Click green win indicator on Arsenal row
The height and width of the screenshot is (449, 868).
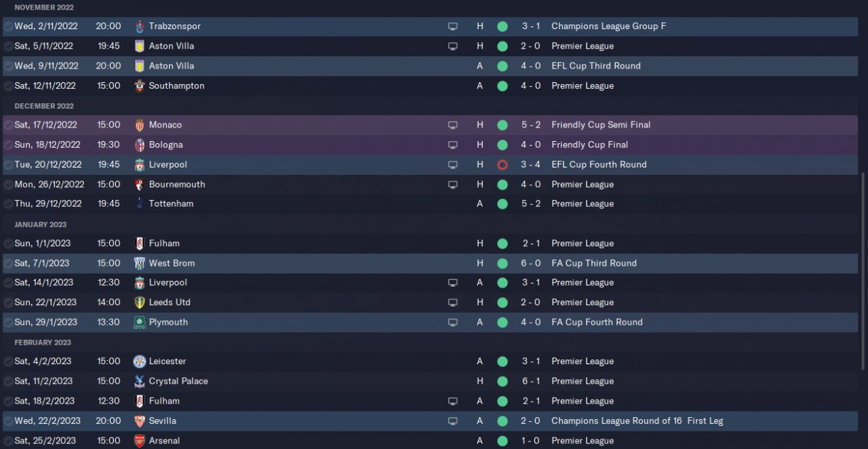502,441
